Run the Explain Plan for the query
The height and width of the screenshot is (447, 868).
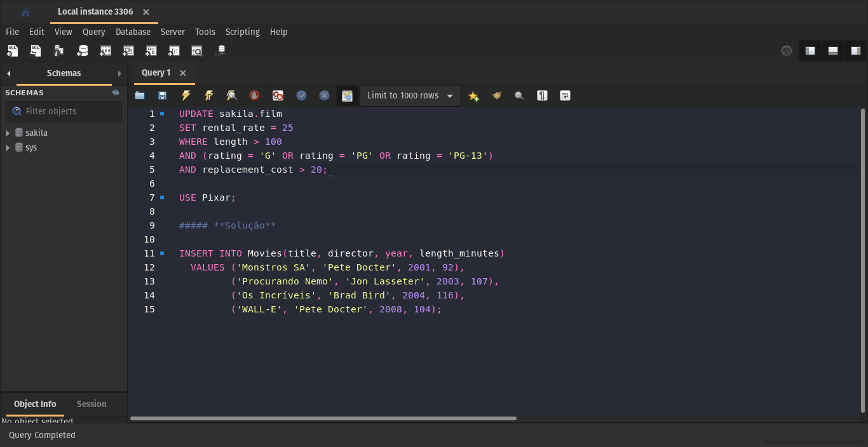(231, 95)
